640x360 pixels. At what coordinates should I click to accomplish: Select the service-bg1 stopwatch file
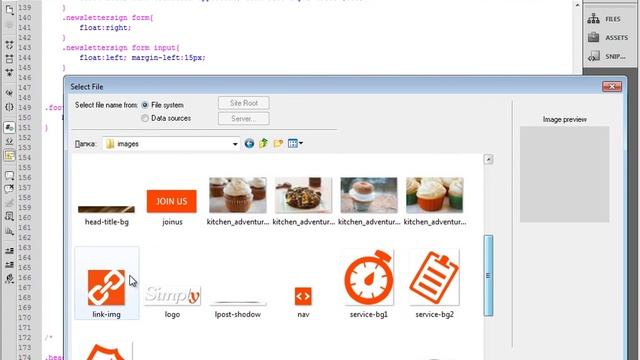(369, 284)
